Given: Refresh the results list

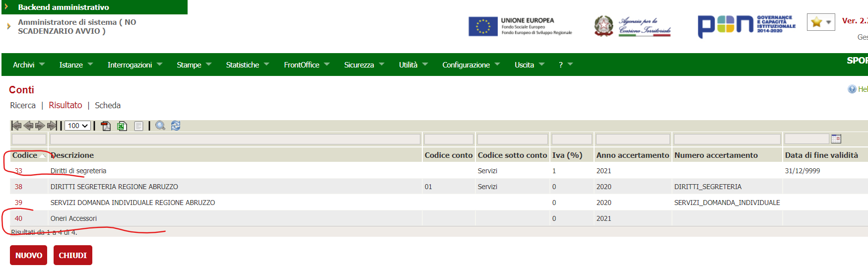Looking at the screenshot, I should (x=176, y=126).
